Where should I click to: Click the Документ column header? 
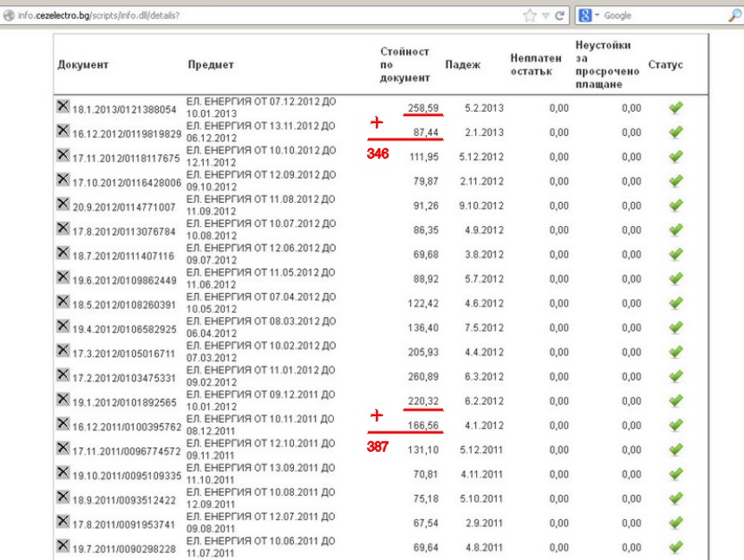click(83, 65)
